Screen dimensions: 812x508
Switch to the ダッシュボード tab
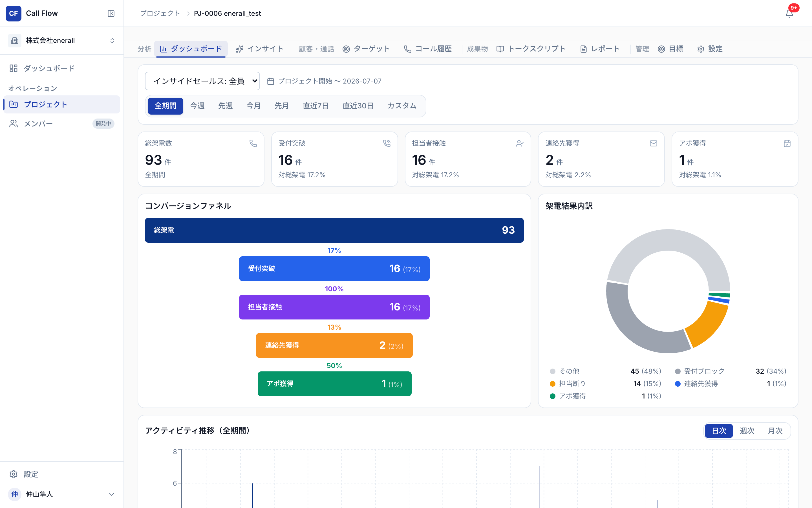191,49
